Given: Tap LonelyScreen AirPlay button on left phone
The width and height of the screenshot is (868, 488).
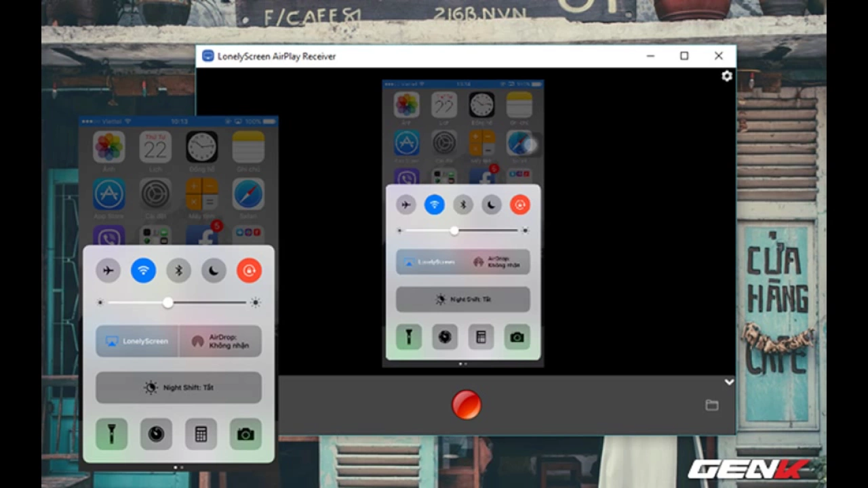Looking at the screenshot, I should click(137, 341).
